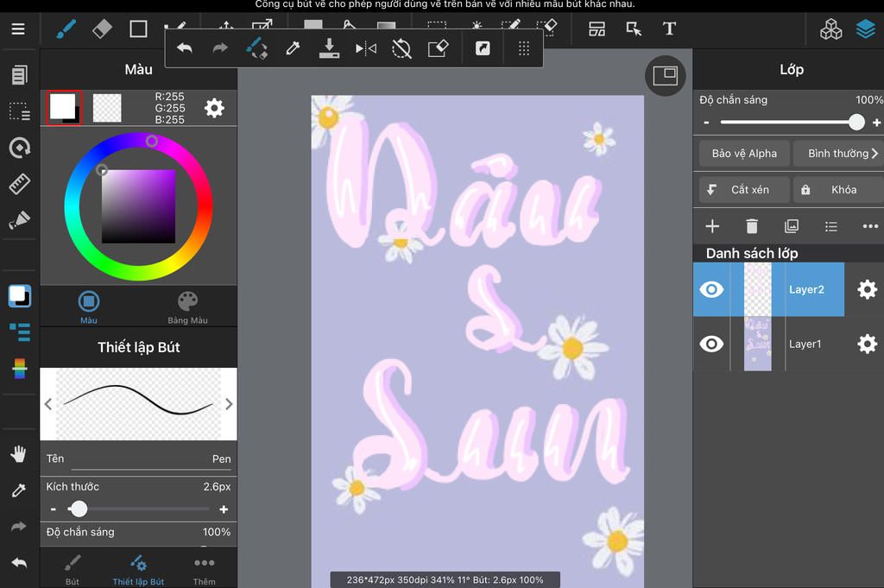Redo using the floating toolbar arrow
Image resolution: width=884 pixels, height=588 pixels.
coord(220,48)
